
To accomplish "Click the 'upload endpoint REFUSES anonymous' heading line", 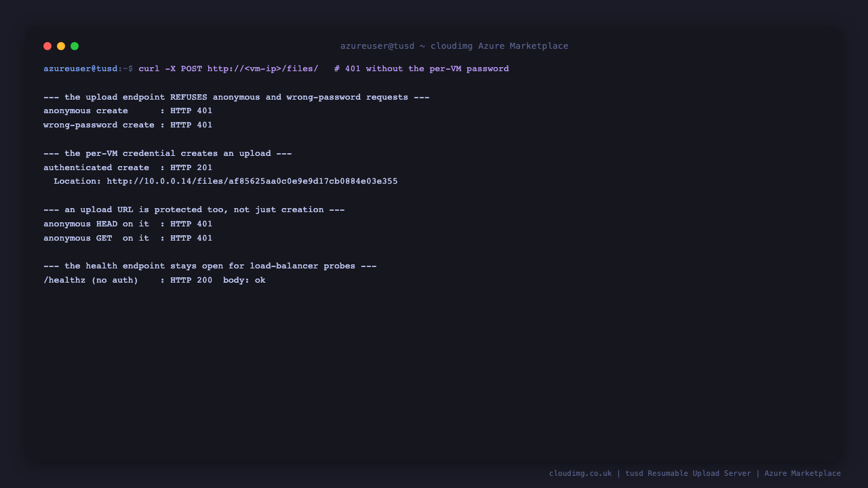I will (237, 98).
